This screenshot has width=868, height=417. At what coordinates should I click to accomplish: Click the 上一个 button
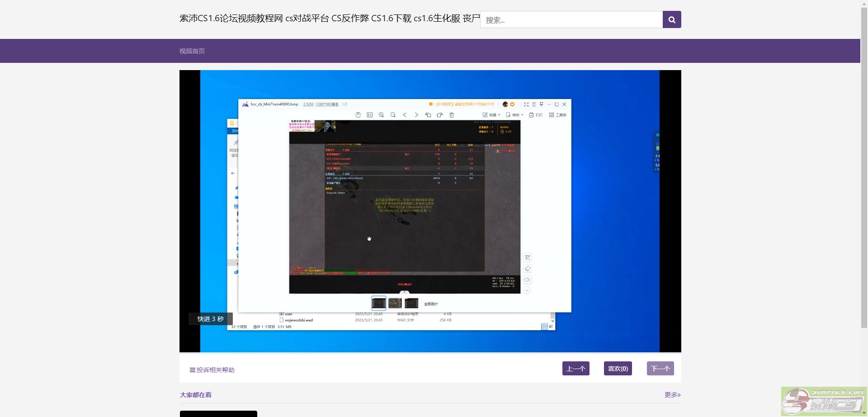[576, 369]
